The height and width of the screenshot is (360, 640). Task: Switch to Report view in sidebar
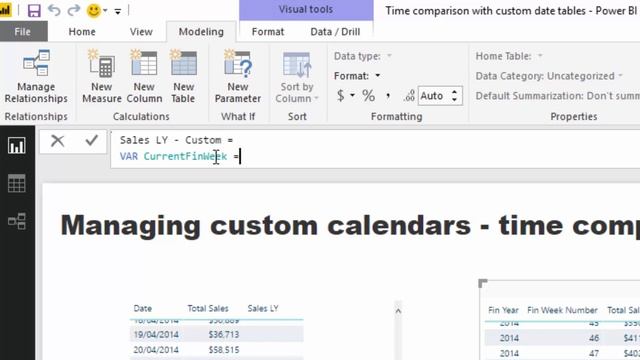click(17, 145)
